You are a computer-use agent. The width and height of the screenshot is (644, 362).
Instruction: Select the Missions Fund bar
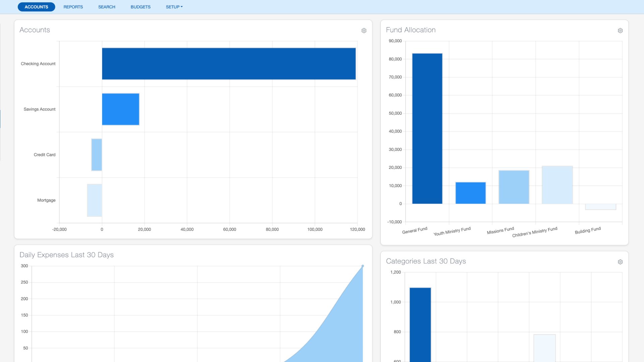coord(514,187)
